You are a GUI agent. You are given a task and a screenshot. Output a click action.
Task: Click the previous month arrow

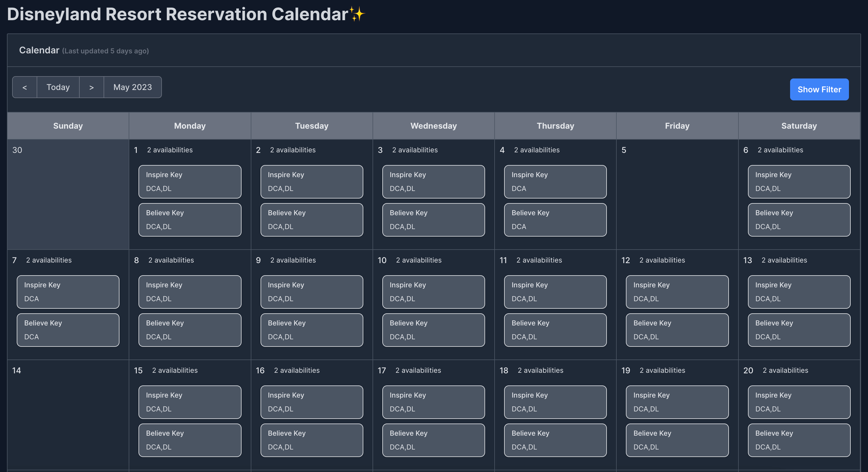click(24, 87)
